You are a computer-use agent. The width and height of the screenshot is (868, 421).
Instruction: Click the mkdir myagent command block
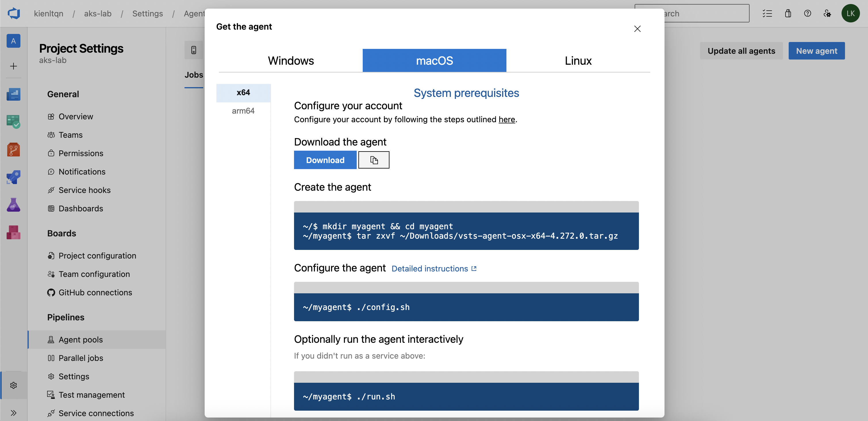pos(466,231)
